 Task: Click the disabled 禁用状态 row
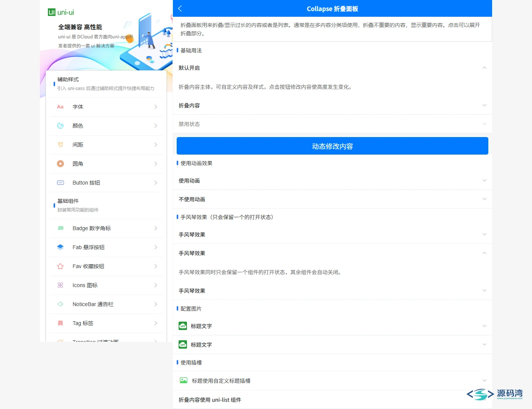(x=332, y=124)
